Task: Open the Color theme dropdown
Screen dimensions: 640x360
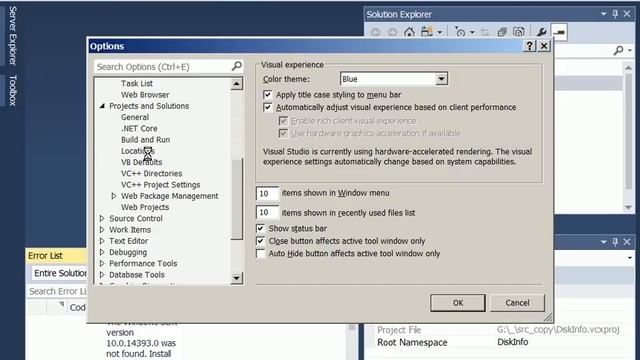Action: (441, 79)
